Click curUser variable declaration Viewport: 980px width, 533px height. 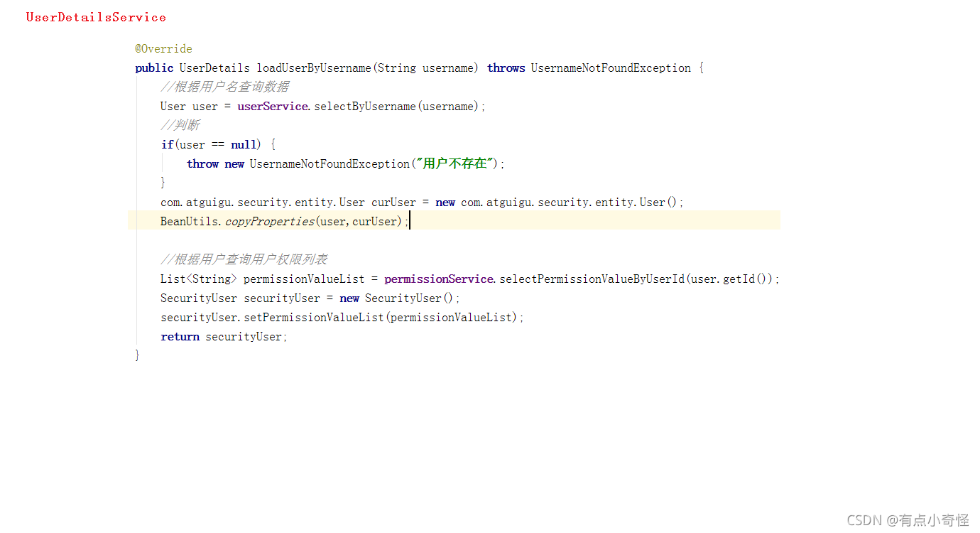pyautogui.click(x=393, y=203)
